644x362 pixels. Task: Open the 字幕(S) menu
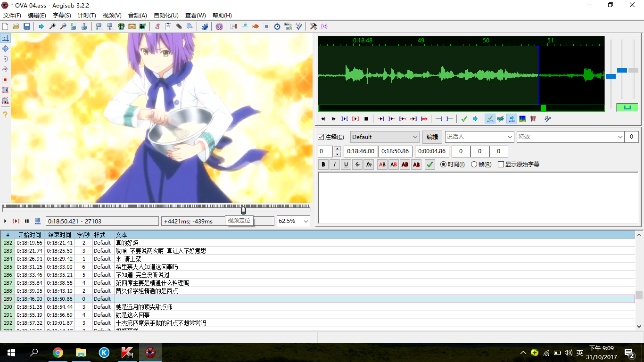tap(62, 16)
